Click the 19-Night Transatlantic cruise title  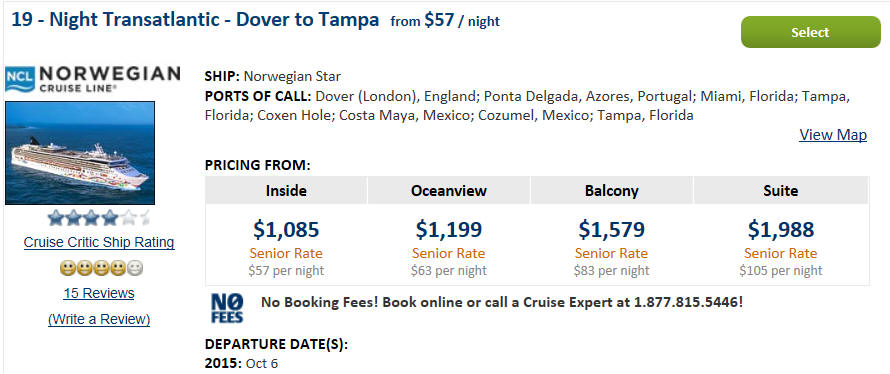[x=195, y=20]
